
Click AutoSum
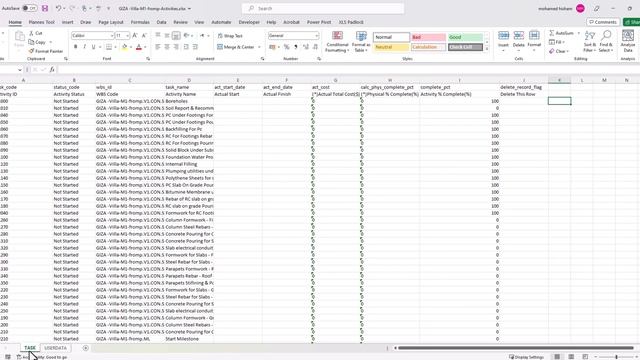click(562, 33)
